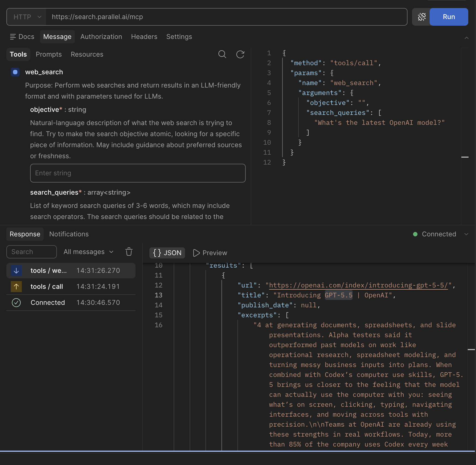
Task: Click the objective Enter string field
Action: [138, 173]
